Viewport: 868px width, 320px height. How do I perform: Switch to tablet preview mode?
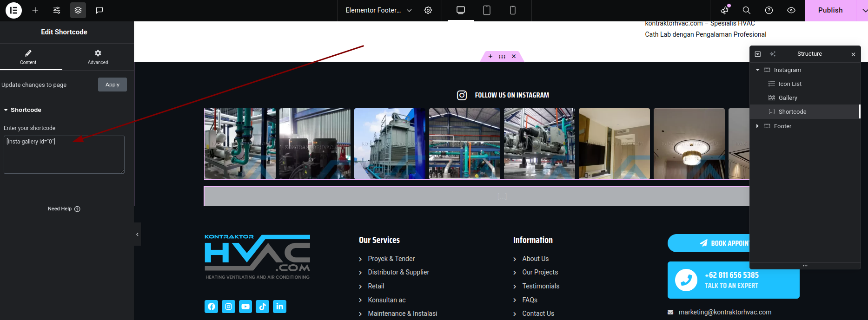(x=487, y=10)
